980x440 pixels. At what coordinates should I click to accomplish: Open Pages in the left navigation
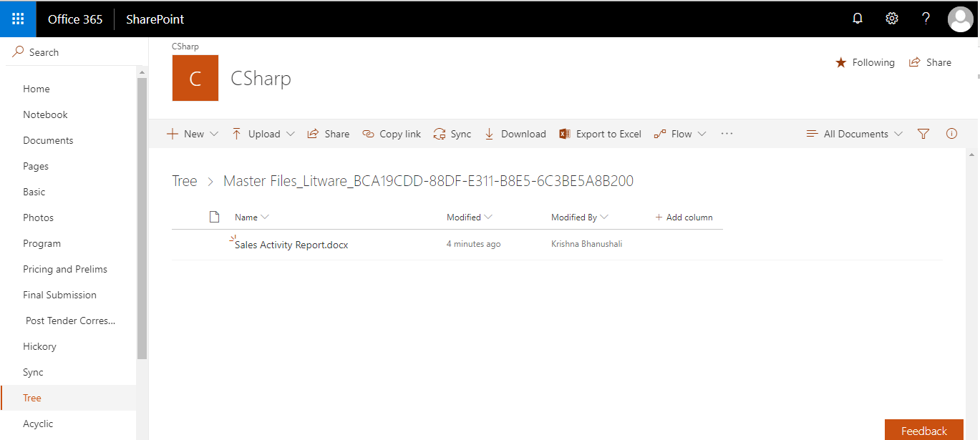(36, 166)
